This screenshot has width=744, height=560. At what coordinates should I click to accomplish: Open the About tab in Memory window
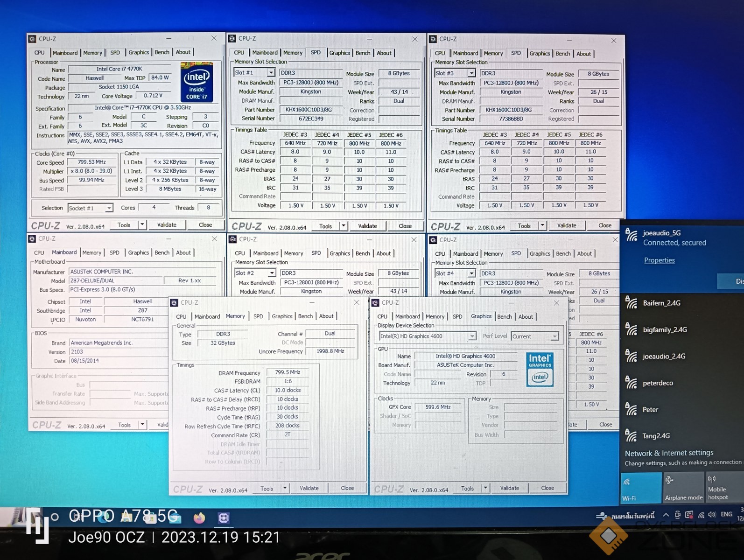click(x=326, y=316)
